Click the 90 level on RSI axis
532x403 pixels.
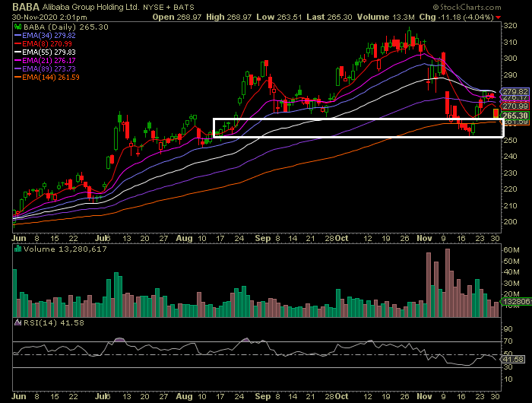click(x=508, y=329)
